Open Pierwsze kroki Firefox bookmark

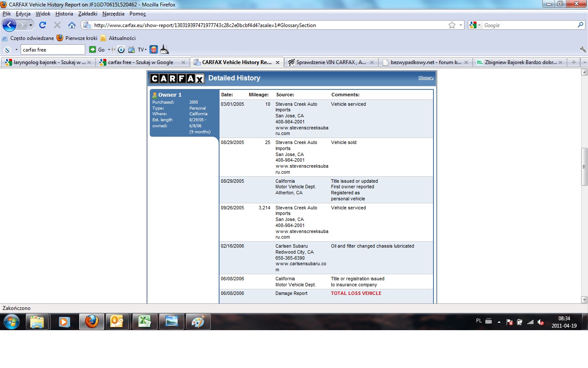pos(77,38)
